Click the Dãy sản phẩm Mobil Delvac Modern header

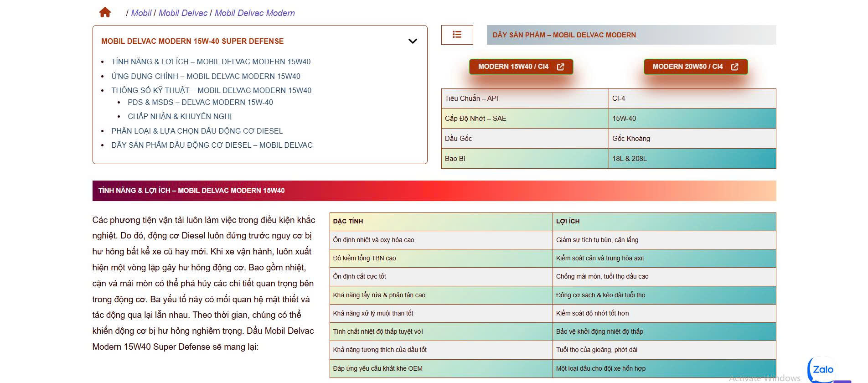click(x=564, y=35)
